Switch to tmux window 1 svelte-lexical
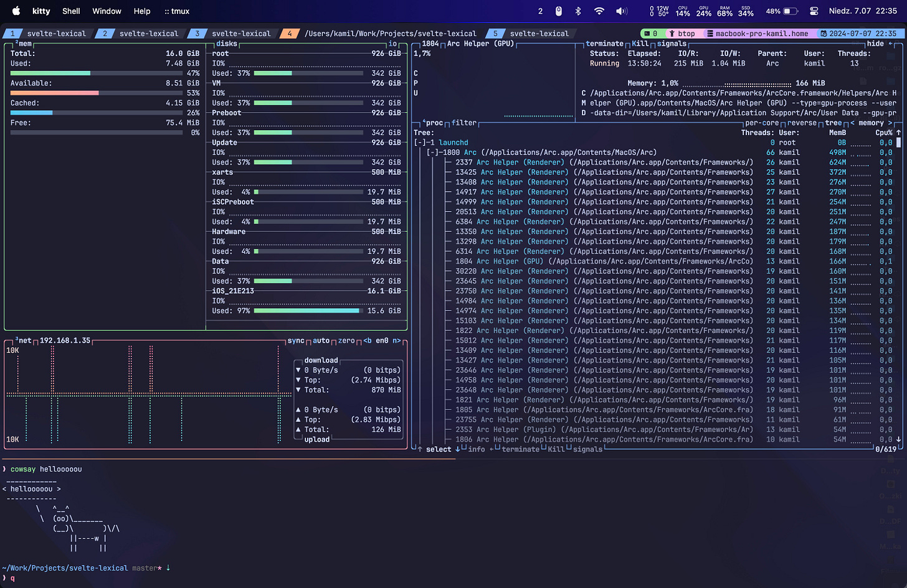 (x=47, y=34)
